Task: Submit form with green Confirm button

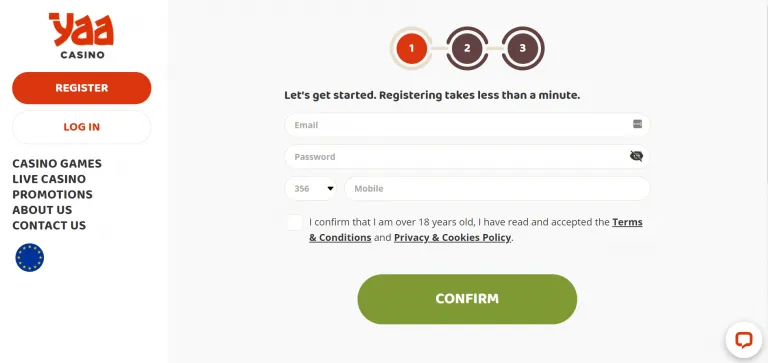Action: click(467, 299)
